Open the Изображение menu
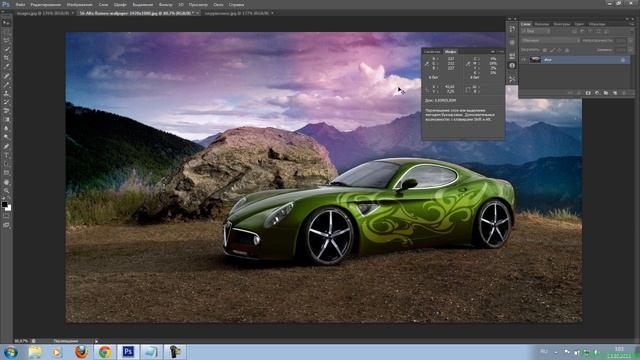Screen dimensions: 640x360 (79, 4)
